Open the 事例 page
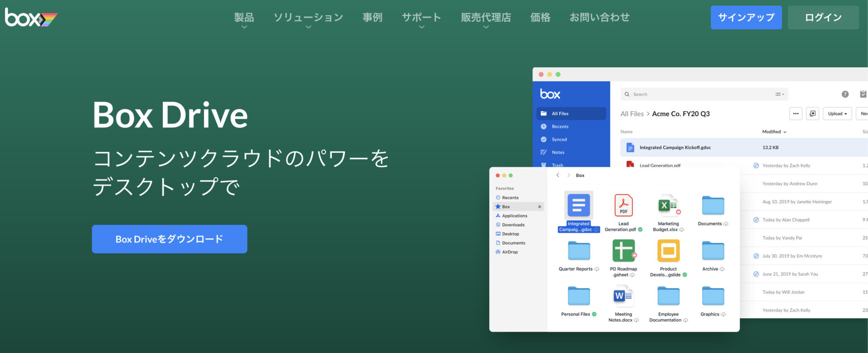The height and width of the screenshot is (353, 868). (x=373, y=17)
